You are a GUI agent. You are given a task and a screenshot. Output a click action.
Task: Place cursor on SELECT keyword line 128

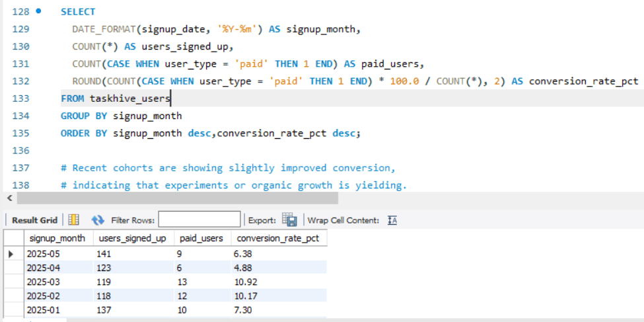78,11
